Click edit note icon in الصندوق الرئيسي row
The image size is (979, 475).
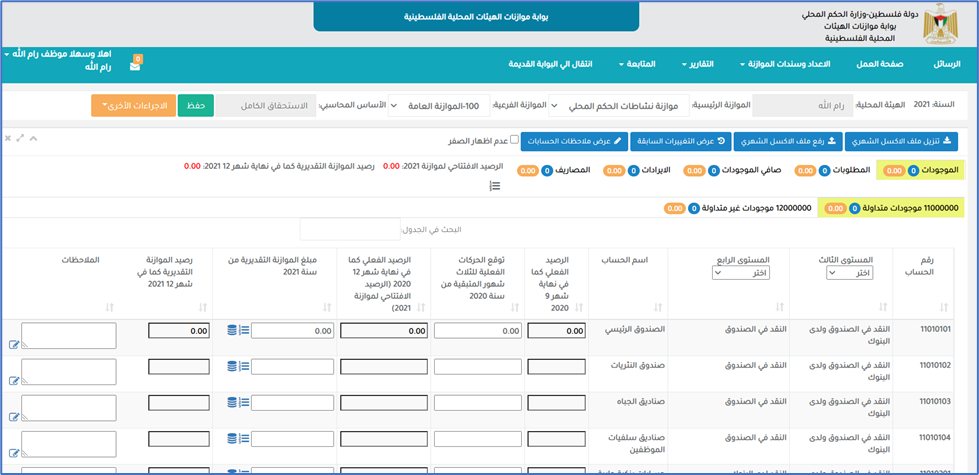click(14, 345)
